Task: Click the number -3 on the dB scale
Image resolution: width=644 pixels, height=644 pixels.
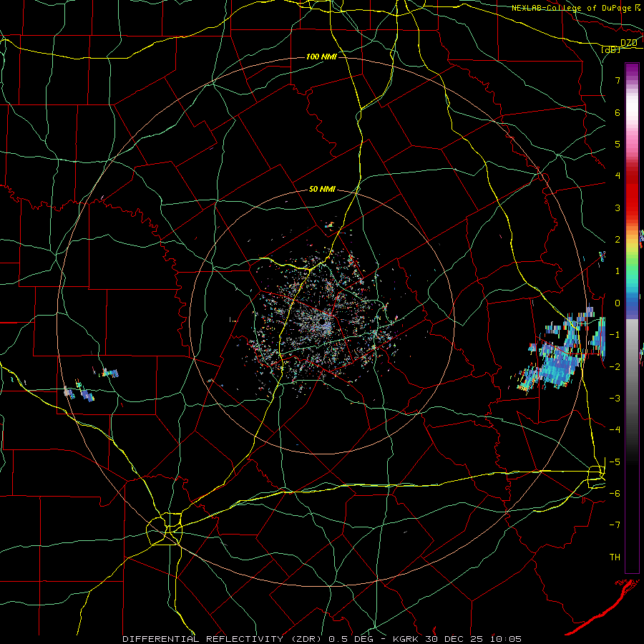Action: (x=615, y=398)
